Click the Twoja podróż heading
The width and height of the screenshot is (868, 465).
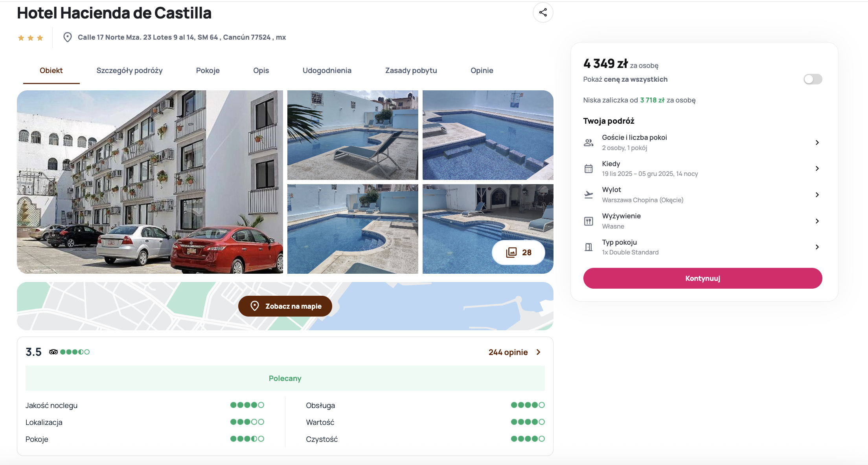click(x=609, y=121)
